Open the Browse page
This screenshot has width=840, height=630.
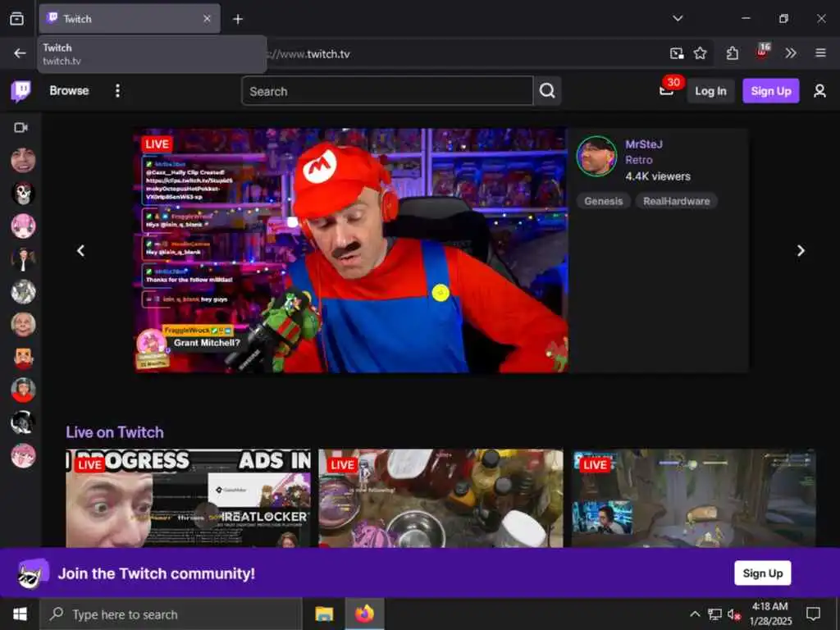tap(69, 90)
